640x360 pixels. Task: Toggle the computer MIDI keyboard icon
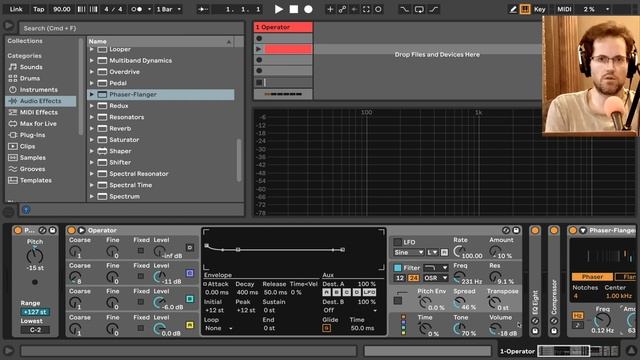coord(525,9)
